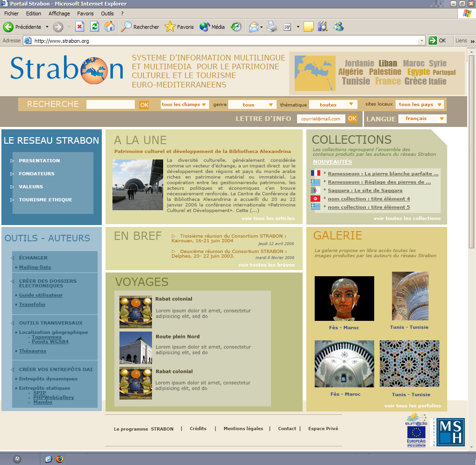Open Favoris star button
The height and width of the screenshot is (465, 476).
170,27
